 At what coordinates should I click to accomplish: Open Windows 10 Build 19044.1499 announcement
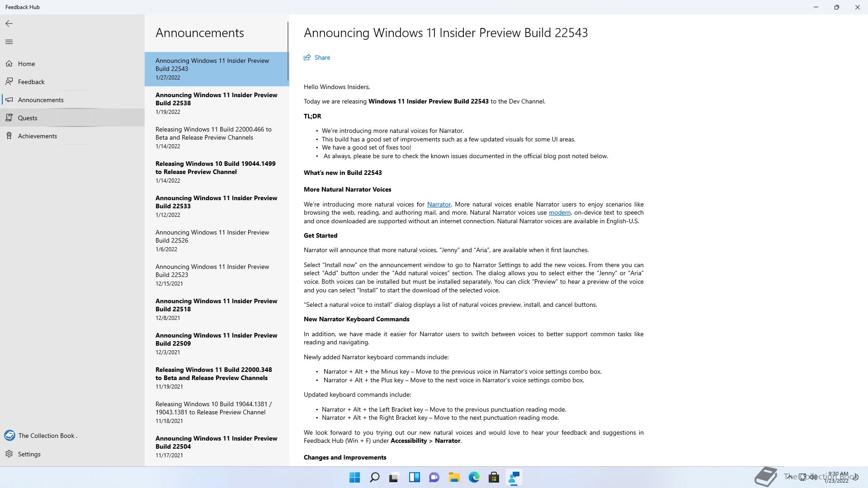click(x=217, y=172)
